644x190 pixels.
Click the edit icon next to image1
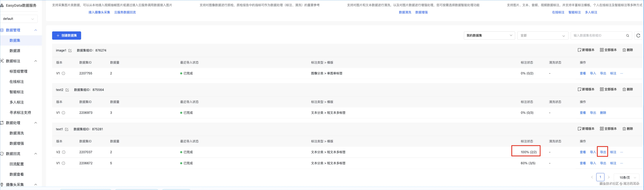70,51
